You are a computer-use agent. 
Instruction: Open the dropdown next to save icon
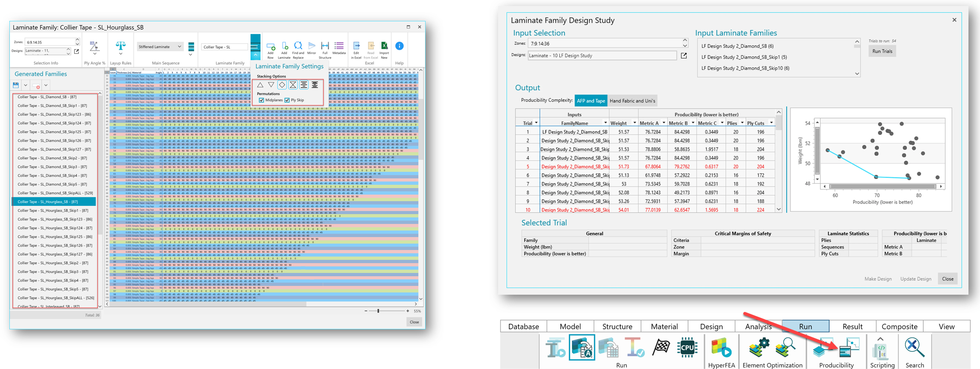click(26, 85)
